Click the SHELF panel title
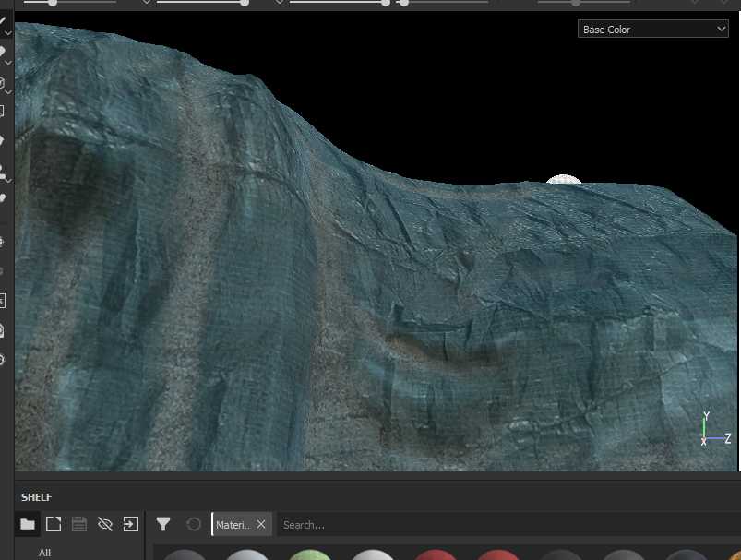Image resolution: width=741 pixels, height=560 pixels. [36, 497]
